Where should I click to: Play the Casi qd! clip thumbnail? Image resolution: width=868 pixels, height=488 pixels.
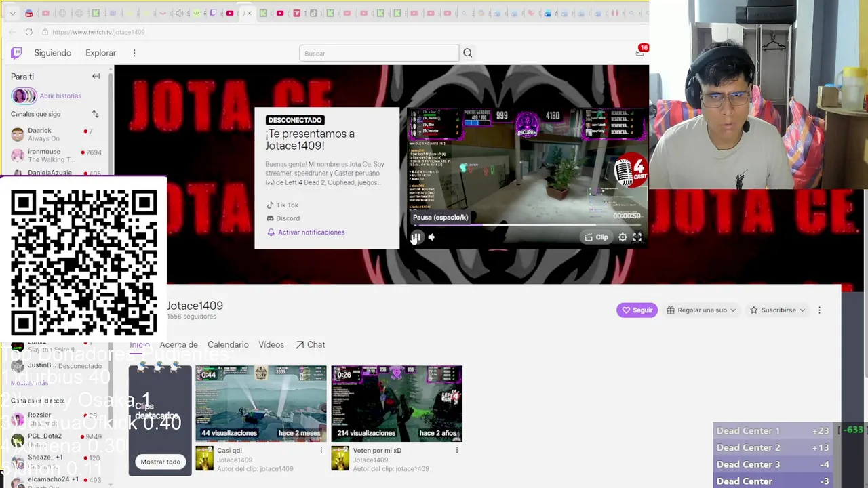[x=261, y=403]
